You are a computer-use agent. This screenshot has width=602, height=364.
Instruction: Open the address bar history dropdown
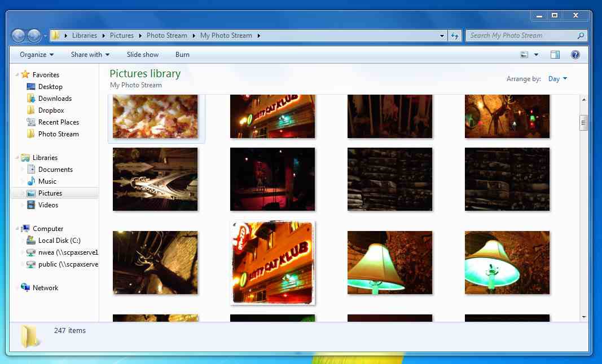pyautogui.click(x=442, y=35)
